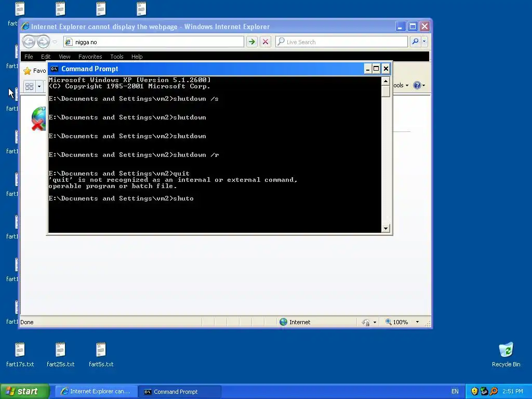The width and height of the screenshot is (532, 399).
Task: Open the Recent Pages dropdown beside Forward
Action: 55,42
